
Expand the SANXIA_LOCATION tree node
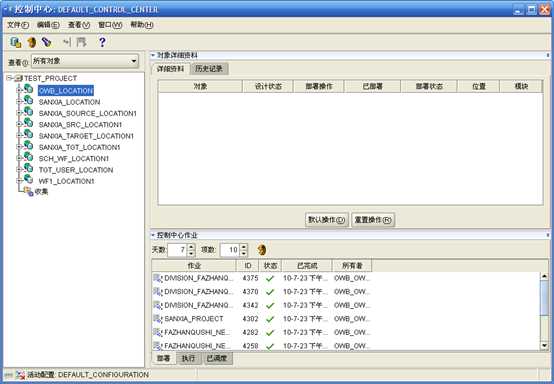(19, 102)
